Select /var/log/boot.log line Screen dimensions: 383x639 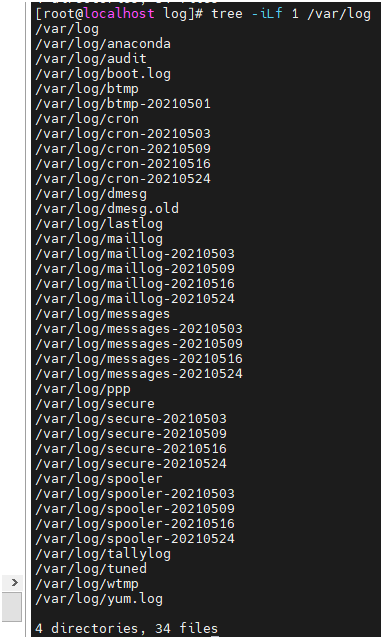tap(103, 74)
